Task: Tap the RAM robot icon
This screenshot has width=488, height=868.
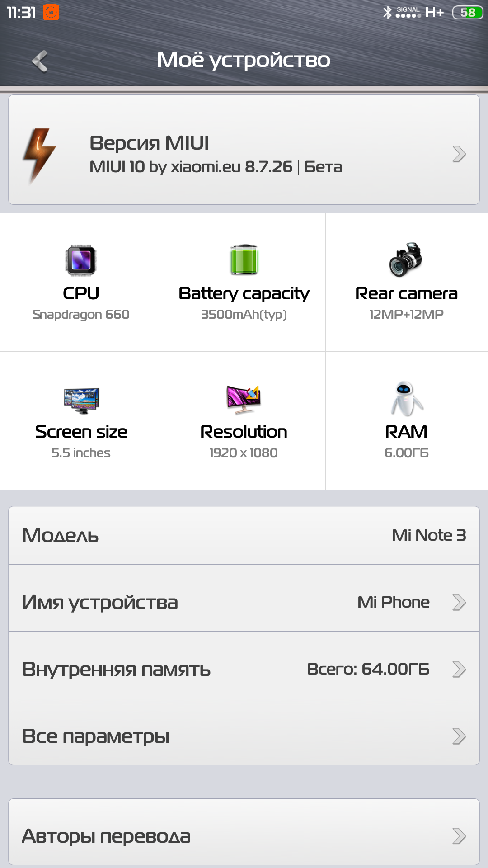Action: point(407,399)
